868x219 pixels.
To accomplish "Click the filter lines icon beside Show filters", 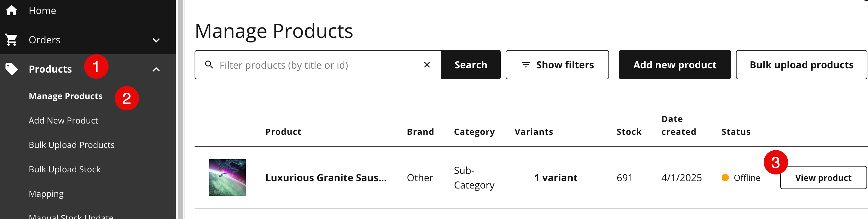I will coord(526,65).
